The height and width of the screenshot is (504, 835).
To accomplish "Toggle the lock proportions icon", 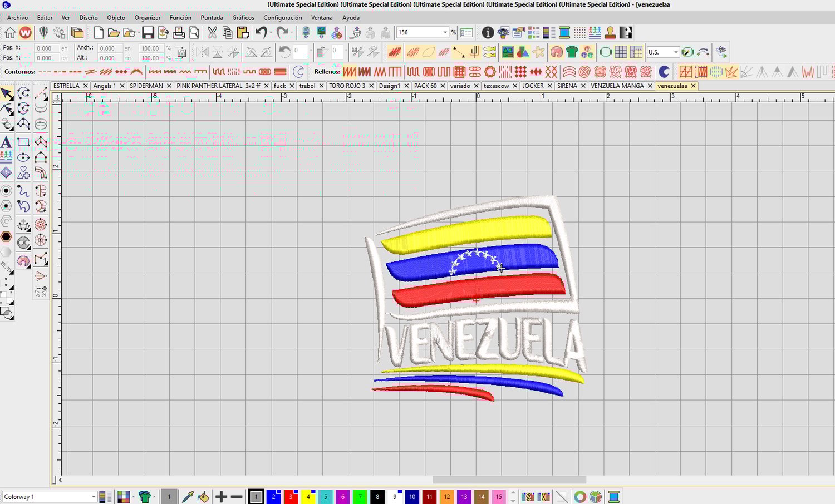I will 181,53.
